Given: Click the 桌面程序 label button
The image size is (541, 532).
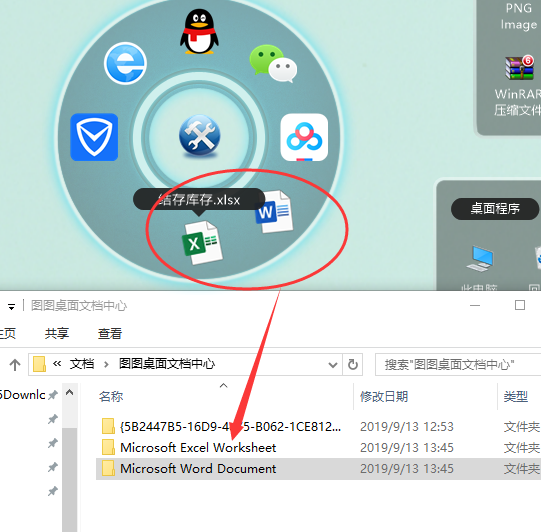Looking at the screenshot, I should 495,209.
